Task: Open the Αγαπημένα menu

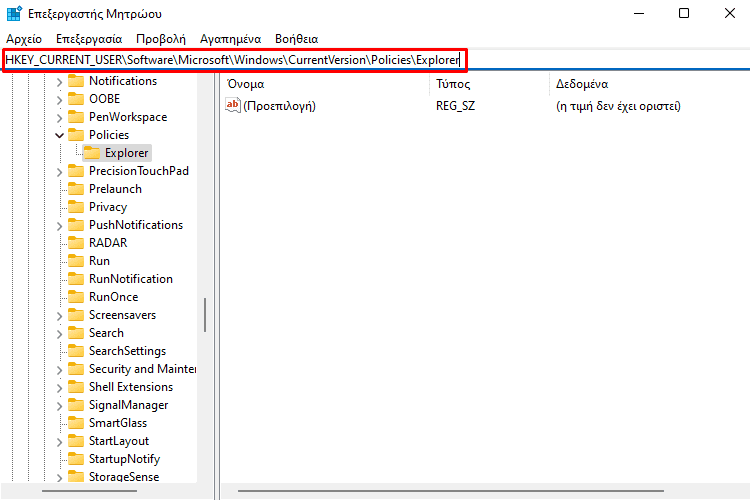Action: (231, 39)
